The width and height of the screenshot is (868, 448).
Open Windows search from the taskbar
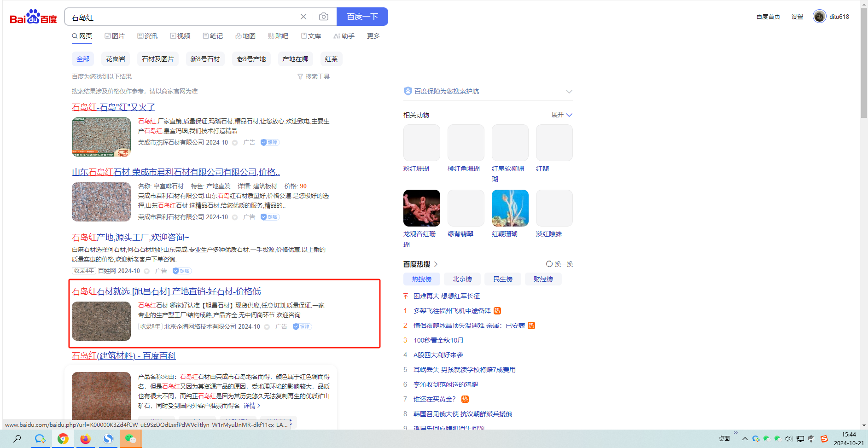(x=17, y=439)
